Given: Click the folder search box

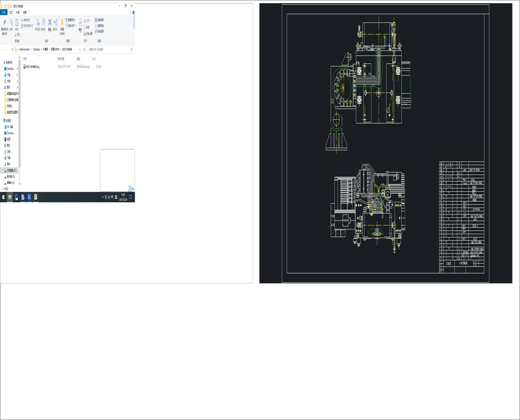Looking at the screenshot, I should tap(111, 49).
